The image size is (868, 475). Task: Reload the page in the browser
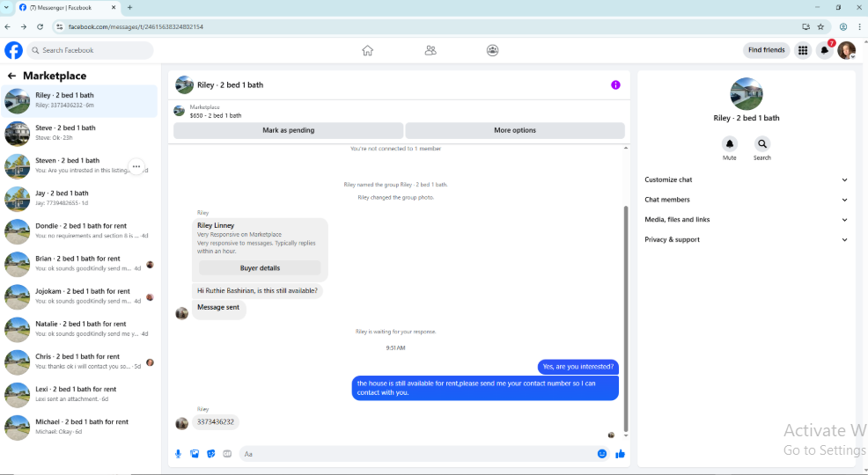coord(40,26)
